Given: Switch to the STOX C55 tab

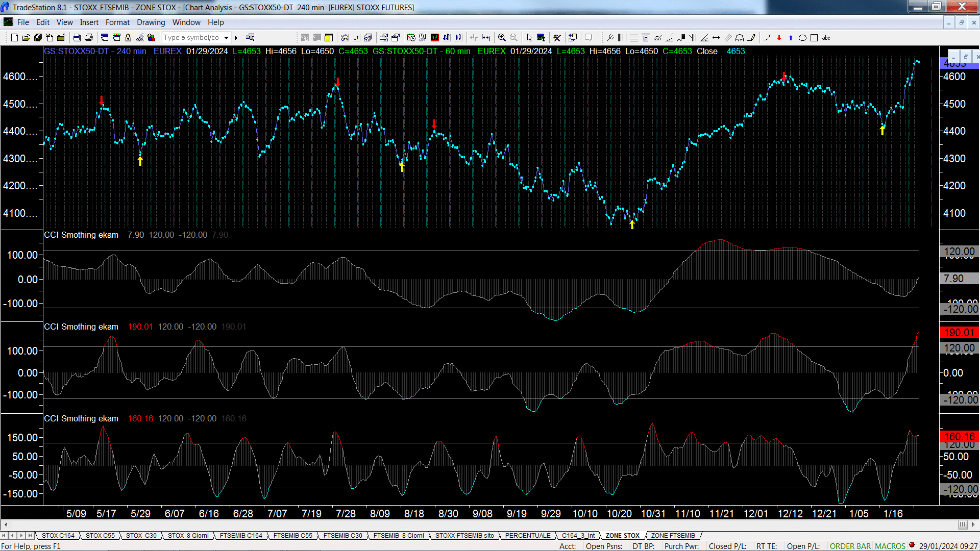Looking at the screenshot, I should (100, 536).
